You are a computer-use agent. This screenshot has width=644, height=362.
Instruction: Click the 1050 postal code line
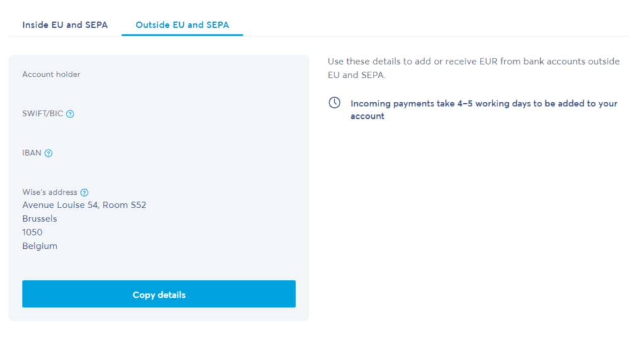32,233
